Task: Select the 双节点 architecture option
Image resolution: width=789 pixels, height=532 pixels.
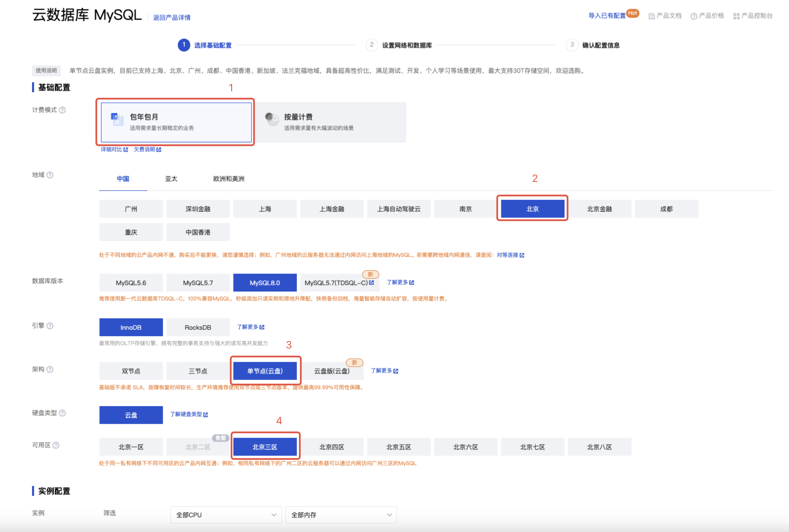Action: pyautogui.click(x=131, y=371)
